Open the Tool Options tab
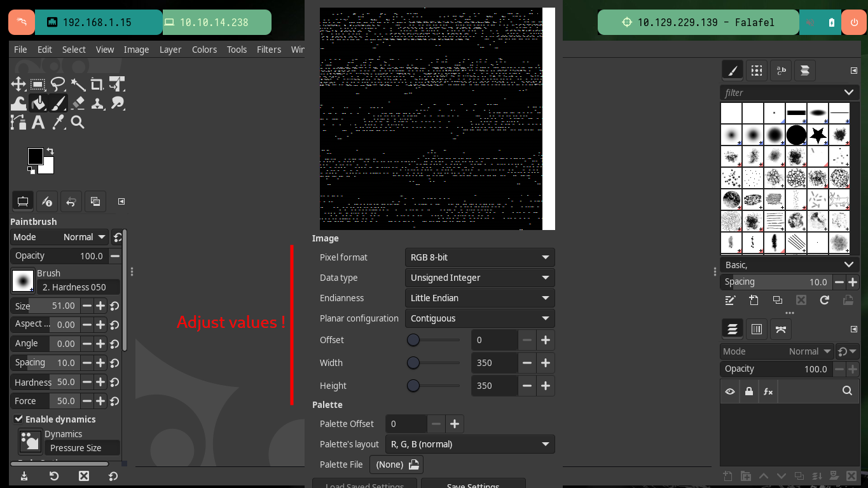Viewport: 868px width, 488px height. (x=23, y=201)
